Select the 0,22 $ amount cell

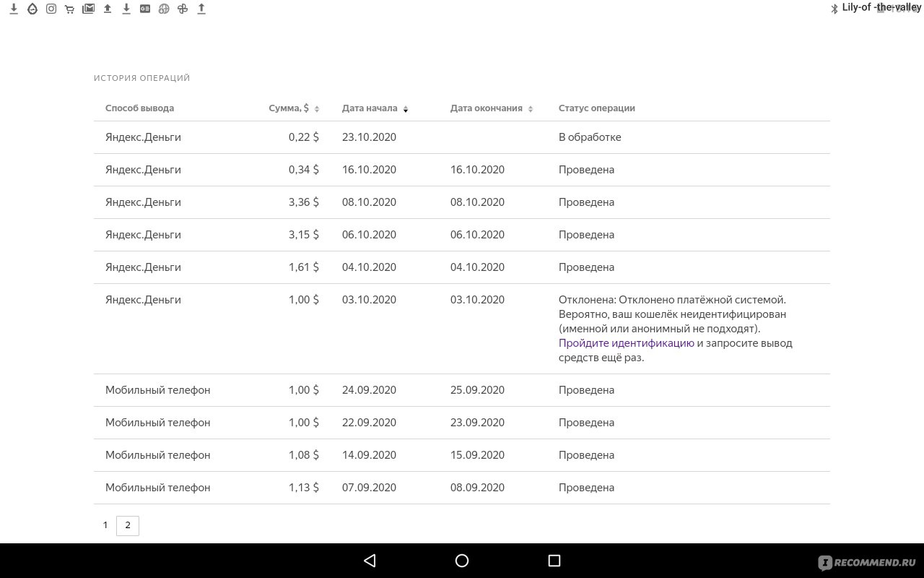pos(304,137)
